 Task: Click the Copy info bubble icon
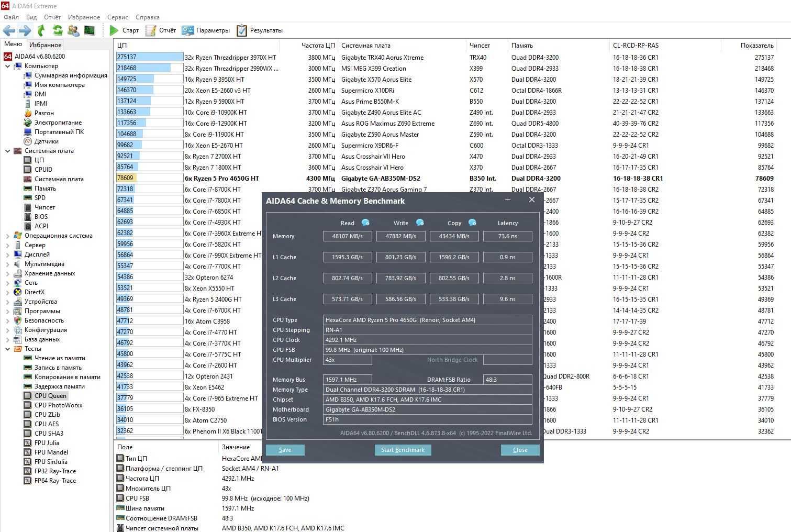pos(472,223)
